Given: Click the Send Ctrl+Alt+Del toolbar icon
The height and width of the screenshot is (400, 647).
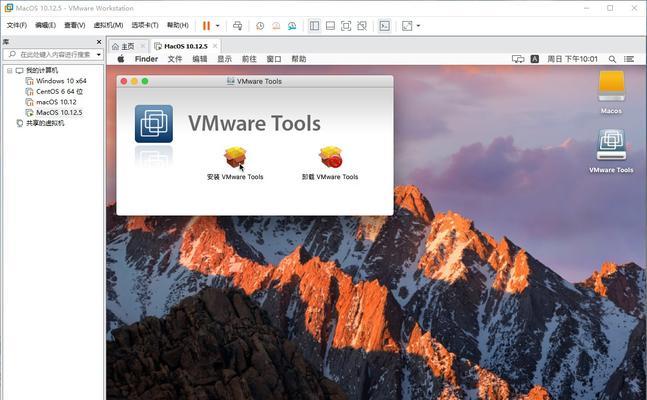Looking at the screenshot, I should point(237,26).
